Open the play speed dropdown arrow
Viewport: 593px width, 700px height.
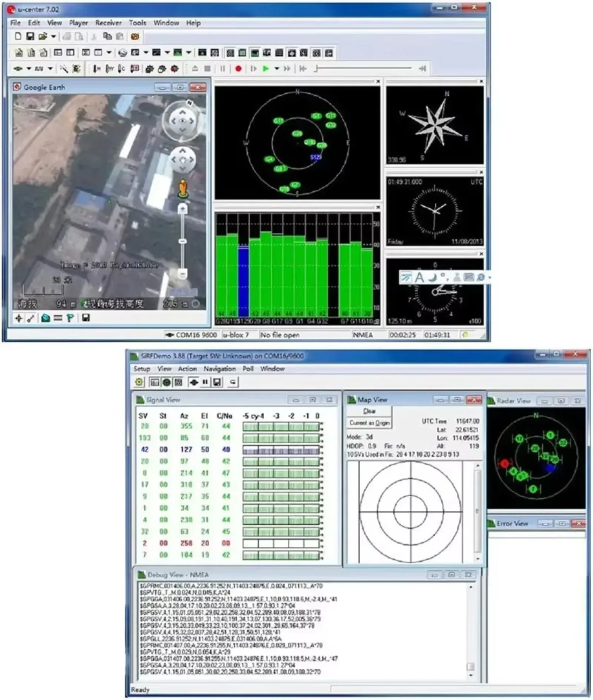point(276,69)
